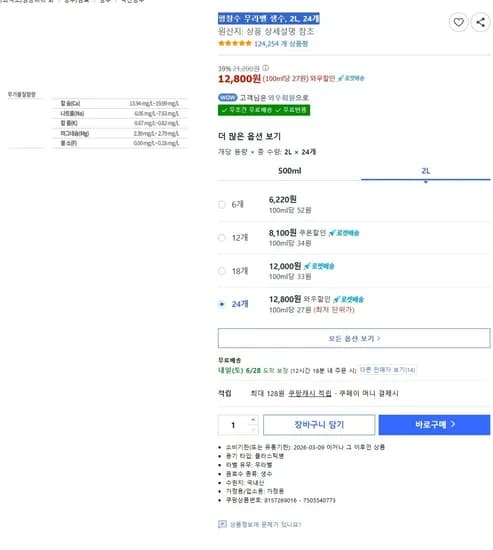Click the 나트륨(Na) row in mineral table
Image resolution: width=493 pixels, height=550 pixels.
(x=120, y=114)
